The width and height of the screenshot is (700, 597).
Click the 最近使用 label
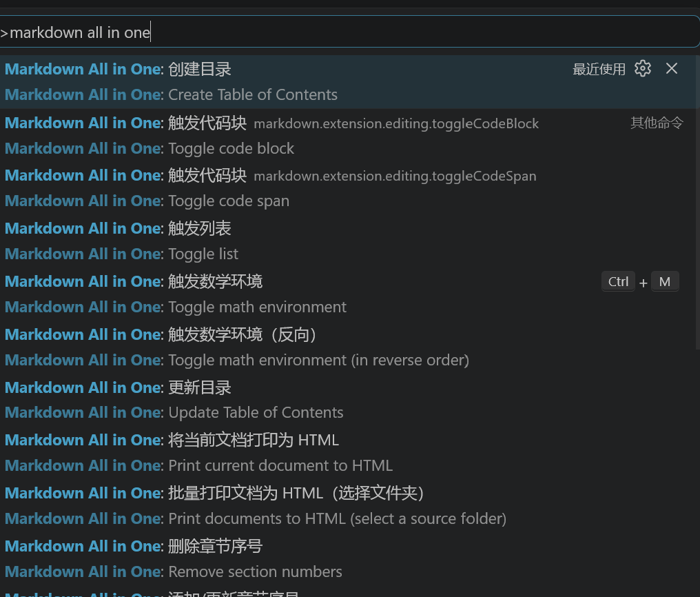pyautogui.click(x=599, y=69)
